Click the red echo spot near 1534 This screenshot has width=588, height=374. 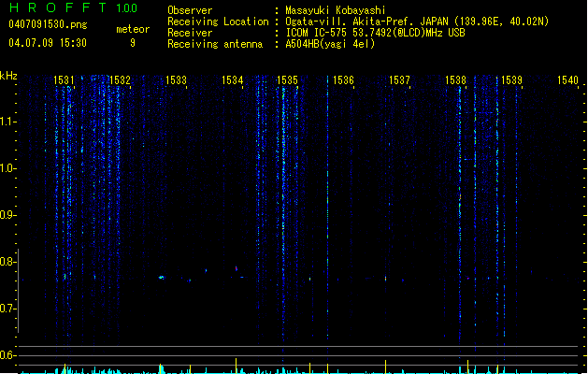[236, 268]
